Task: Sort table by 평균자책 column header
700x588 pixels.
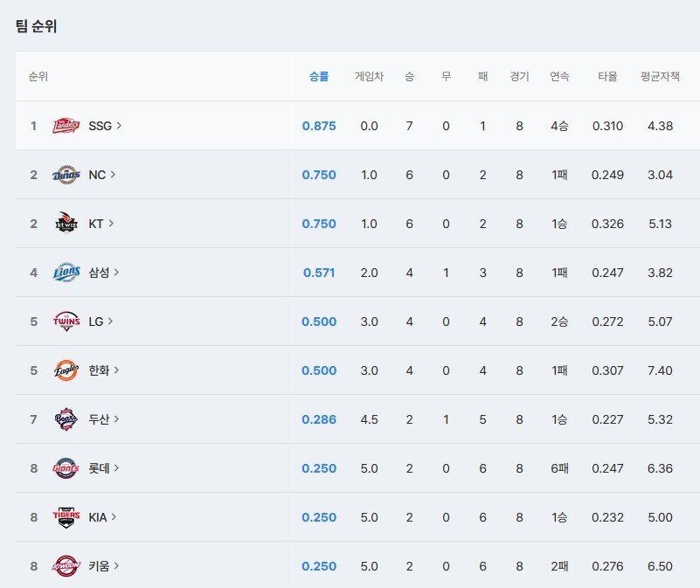Action: coord(660,77)
